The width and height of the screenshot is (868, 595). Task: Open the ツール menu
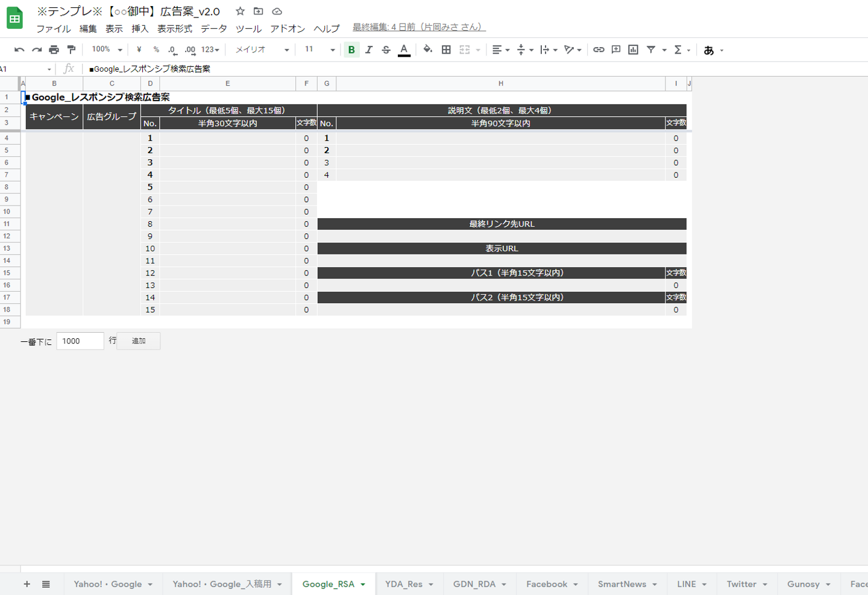[x=248, y=28]
